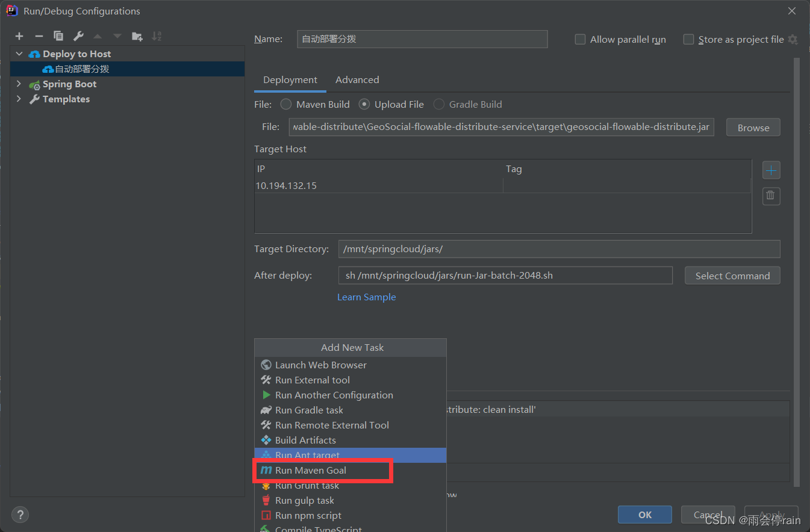Open the edit templates wrench icon in the toolbar
The image size is (810, 532).
point(78,36)
